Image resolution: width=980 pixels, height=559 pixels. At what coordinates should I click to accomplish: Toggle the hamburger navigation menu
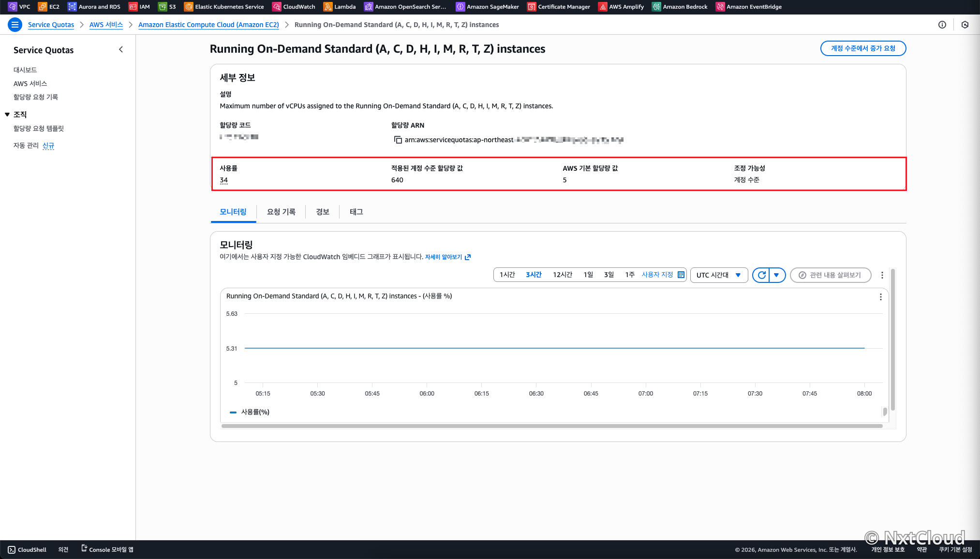15,25
